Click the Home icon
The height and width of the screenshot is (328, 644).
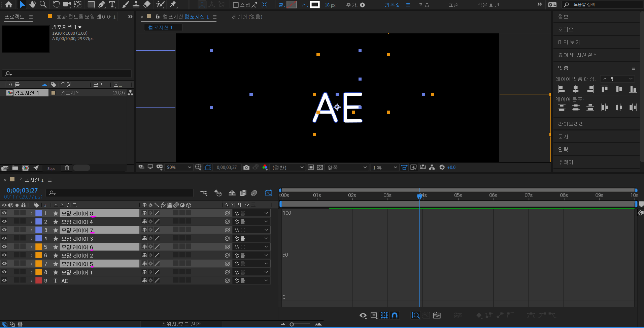[9, 4]
